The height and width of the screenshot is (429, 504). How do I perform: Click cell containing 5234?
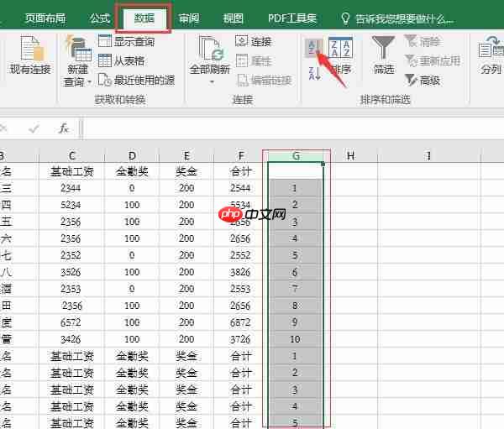(71, 205)
